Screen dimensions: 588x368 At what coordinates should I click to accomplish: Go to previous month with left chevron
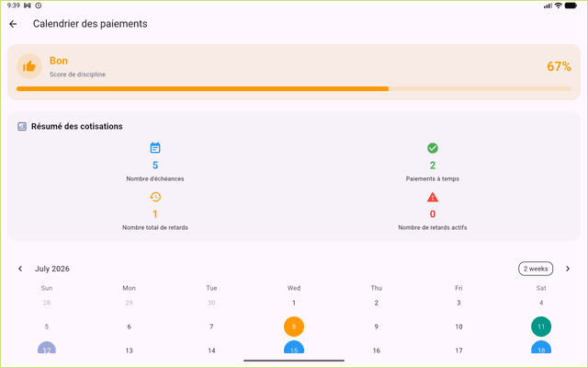pos(20,269)
